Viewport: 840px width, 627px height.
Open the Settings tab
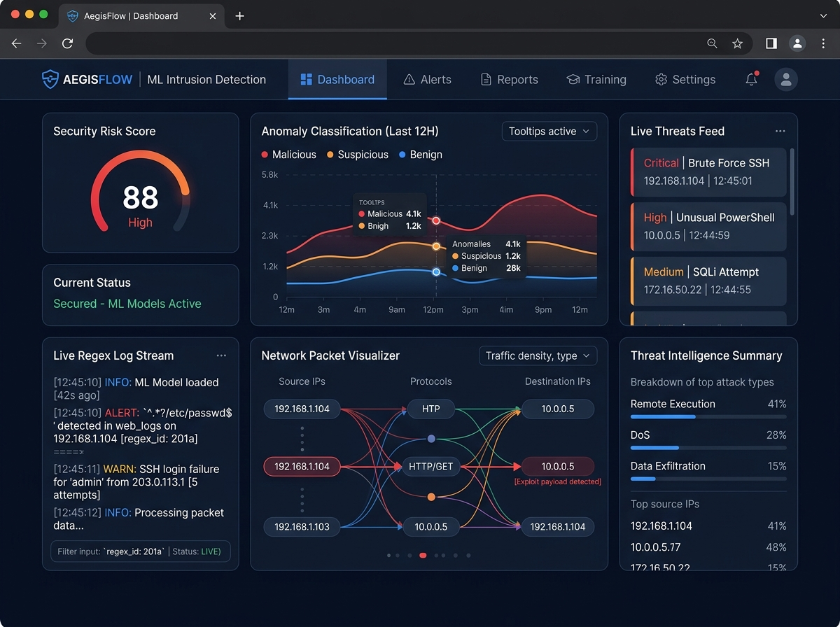[685, 79]
